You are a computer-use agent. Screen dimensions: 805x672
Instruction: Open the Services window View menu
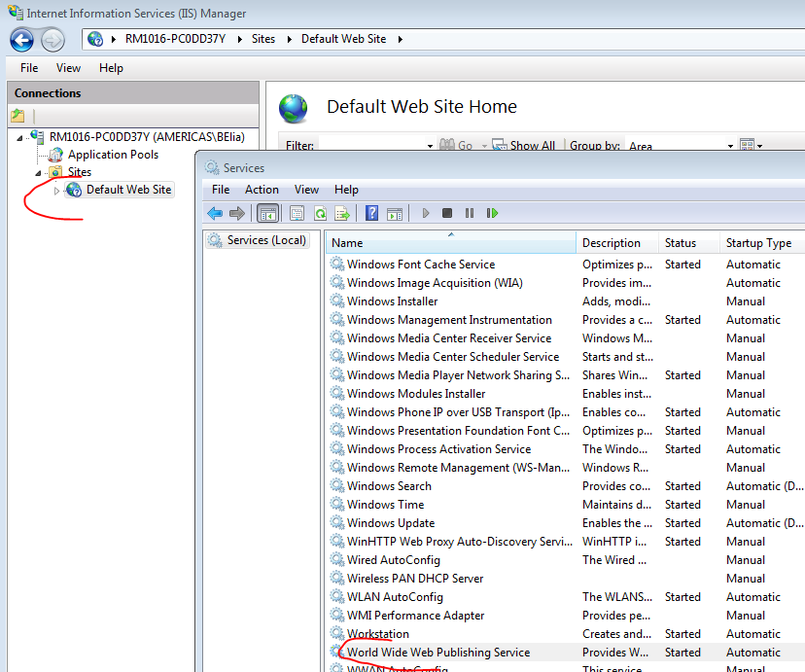point(306,190)
